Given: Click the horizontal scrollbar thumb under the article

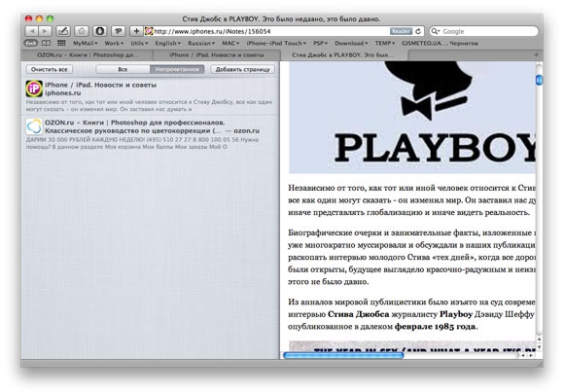Looking at the screenshot, I should (x=343, y=355).
